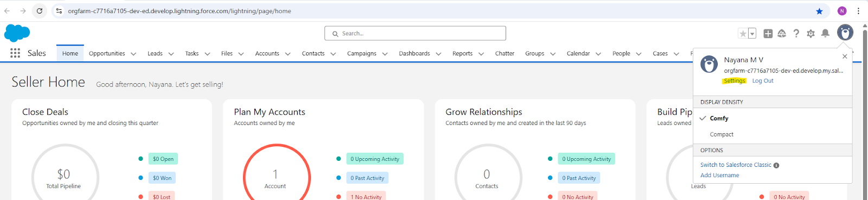The width and height of the screenshot is (868, 200).
Task: Click the Log Out link
Action: pyautogui.click(x=763, y=80)
